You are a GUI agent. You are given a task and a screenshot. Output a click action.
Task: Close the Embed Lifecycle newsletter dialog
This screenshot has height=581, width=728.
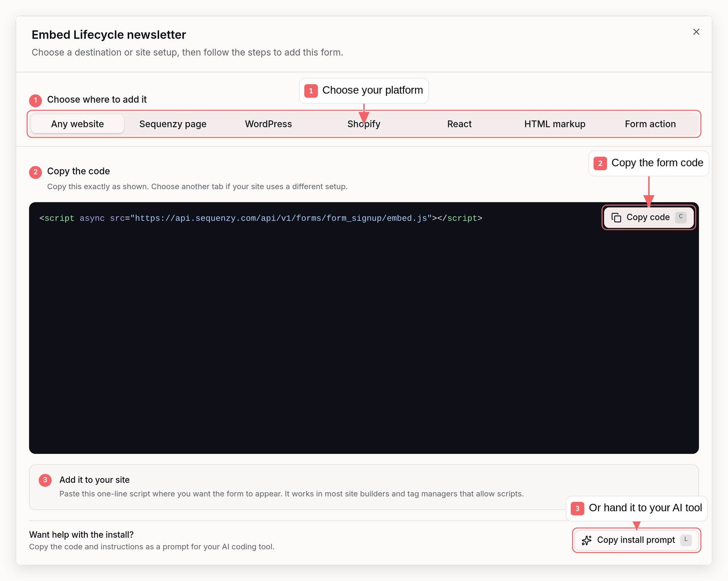coord(696,32)
